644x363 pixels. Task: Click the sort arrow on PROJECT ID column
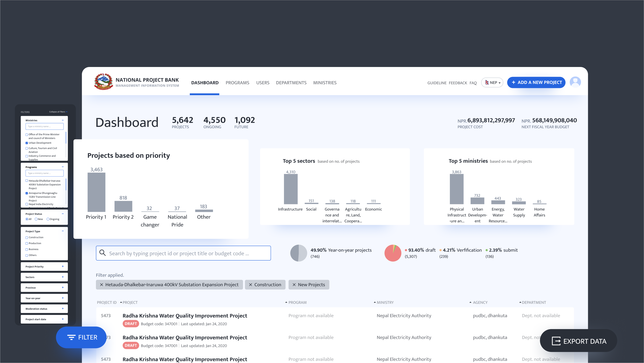pyautogui.click(x=120, y=302)
